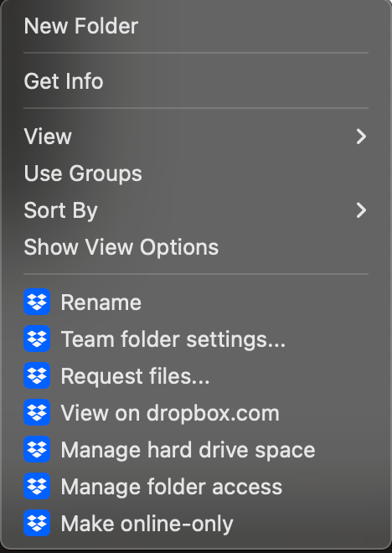Expand the Sort By submenu arrow
The height and width of the screenshot is (553, 392).
(x=361, y=210)
